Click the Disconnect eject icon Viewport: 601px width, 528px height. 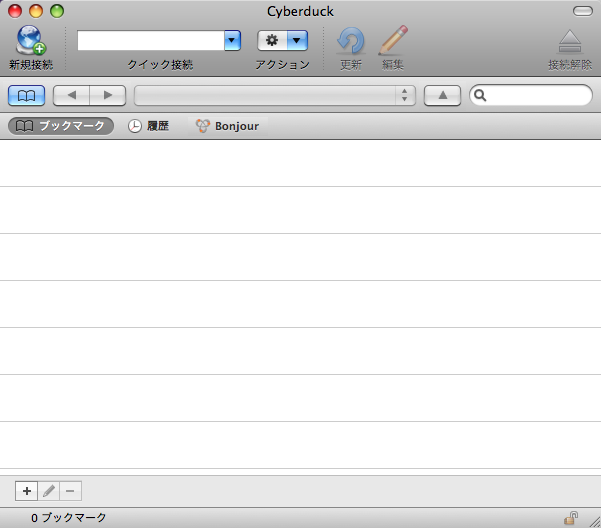(x=570, y=41)
